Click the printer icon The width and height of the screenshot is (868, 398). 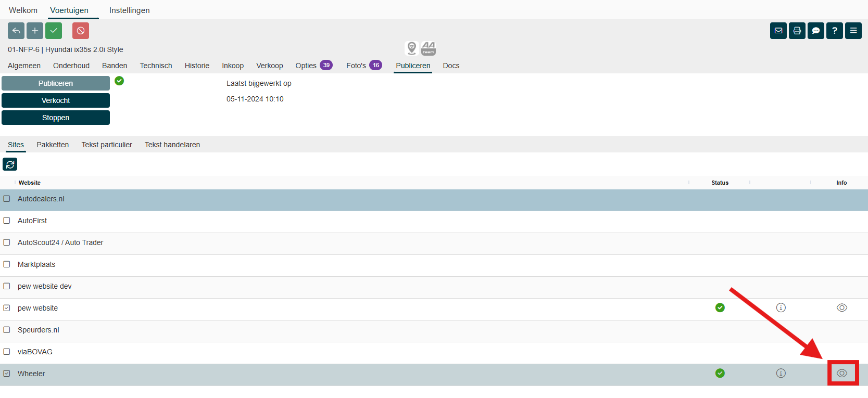click(797, 31)
